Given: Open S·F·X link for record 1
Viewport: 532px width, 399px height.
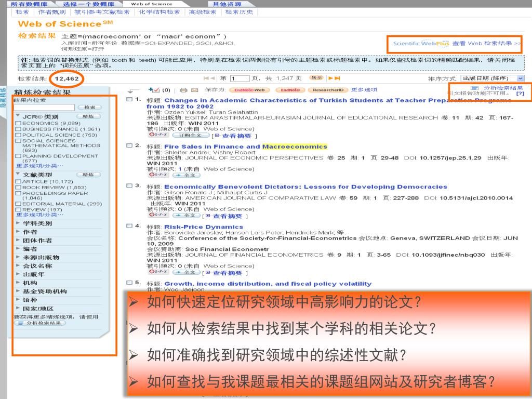Looking at the screenshot, I should coord(158,135).
